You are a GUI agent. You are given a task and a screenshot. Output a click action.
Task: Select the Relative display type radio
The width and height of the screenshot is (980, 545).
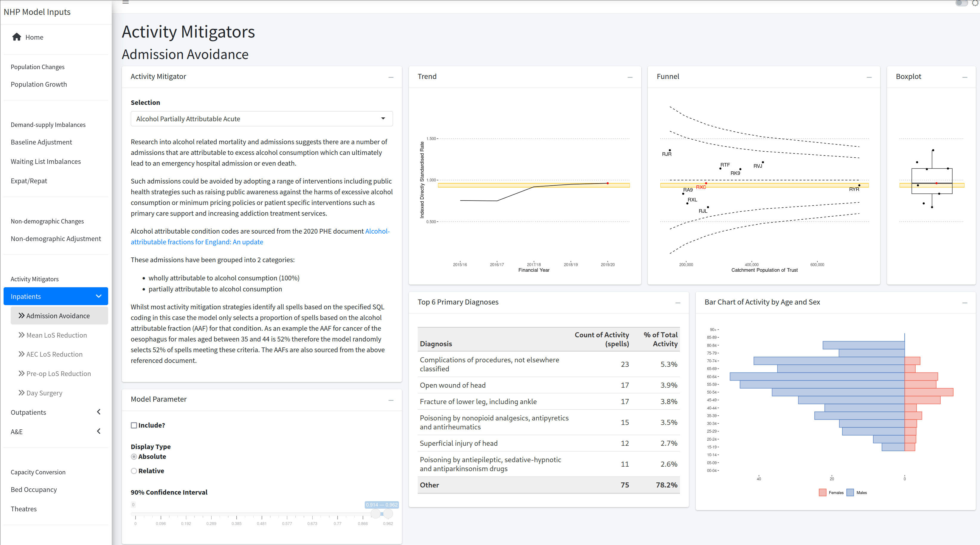(x=134, y=471)
